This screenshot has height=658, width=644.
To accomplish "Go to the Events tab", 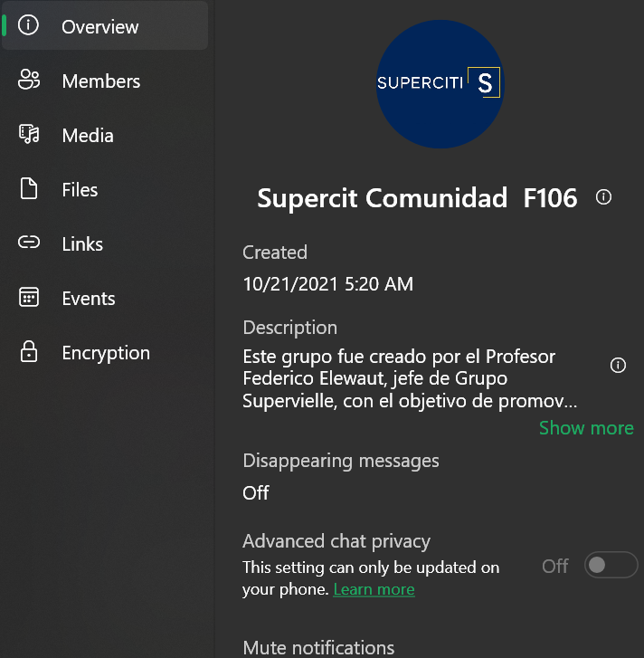I will [89, 299].
